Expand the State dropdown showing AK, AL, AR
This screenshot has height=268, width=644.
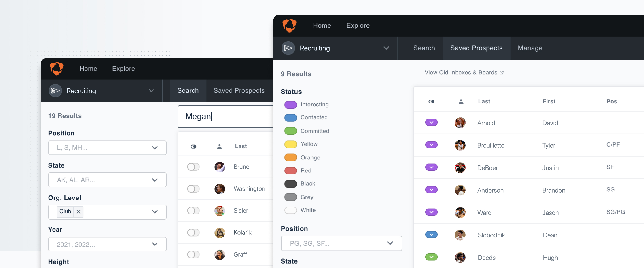[x=107, y=180]
